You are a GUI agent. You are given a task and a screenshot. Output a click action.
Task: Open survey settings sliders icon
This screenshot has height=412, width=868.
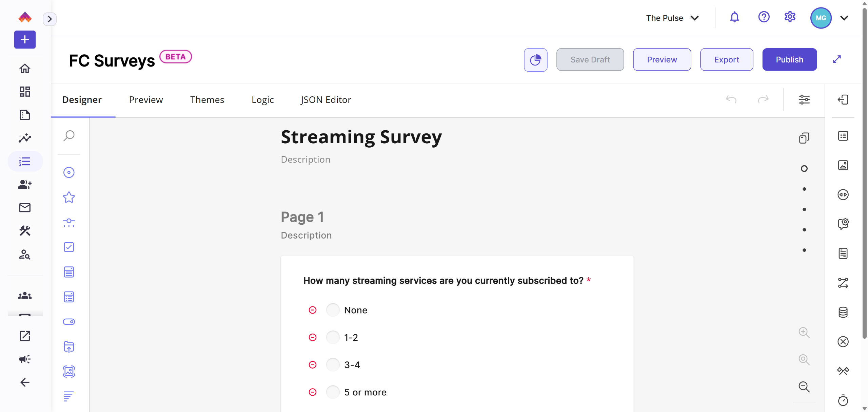click(x=804, y=99)
